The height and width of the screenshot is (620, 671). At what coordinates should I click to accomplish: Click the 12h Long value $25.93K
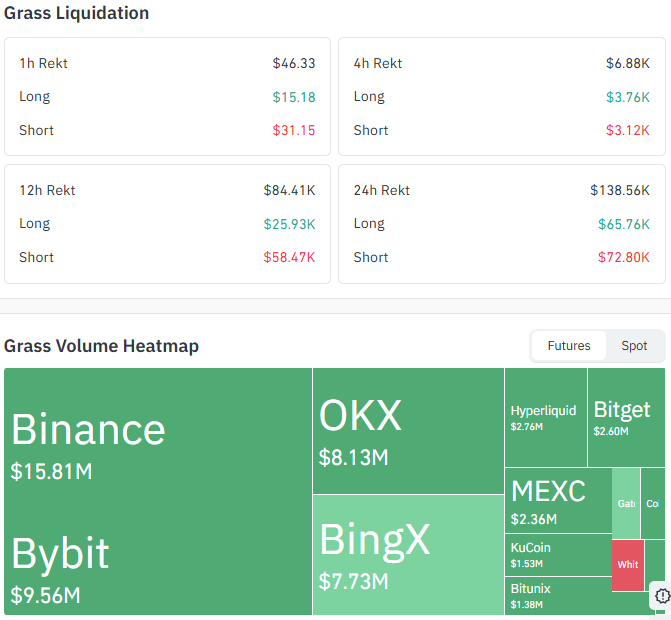(289, 224)
